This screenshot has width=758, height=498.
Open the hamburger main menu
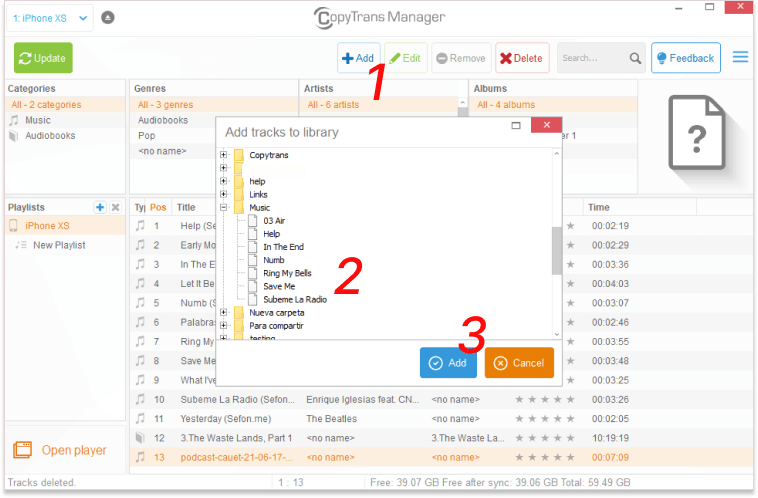tap(740, 57)
